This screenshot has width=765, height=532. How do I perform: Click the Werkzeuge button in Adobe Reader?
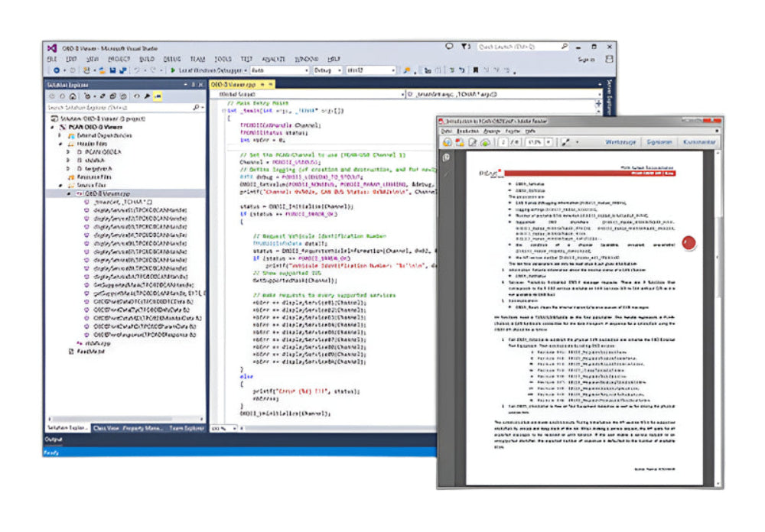tap(619, 142)
